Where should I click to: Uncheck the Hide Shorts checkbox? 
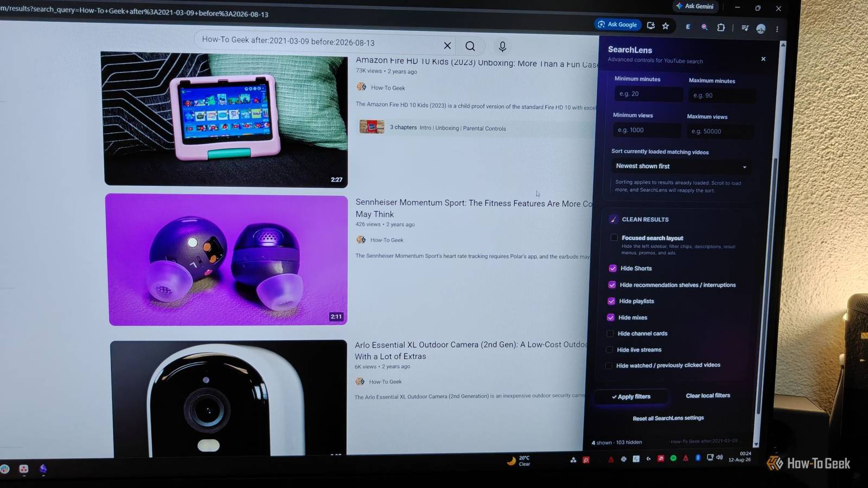[612, 268]
